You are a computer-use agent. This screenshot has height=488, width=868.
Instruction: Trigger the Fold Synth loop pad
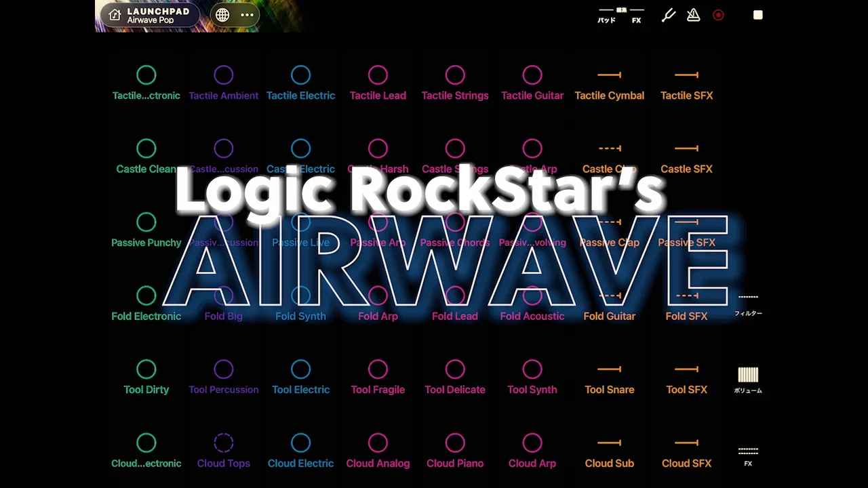click(x=301, y=304)
